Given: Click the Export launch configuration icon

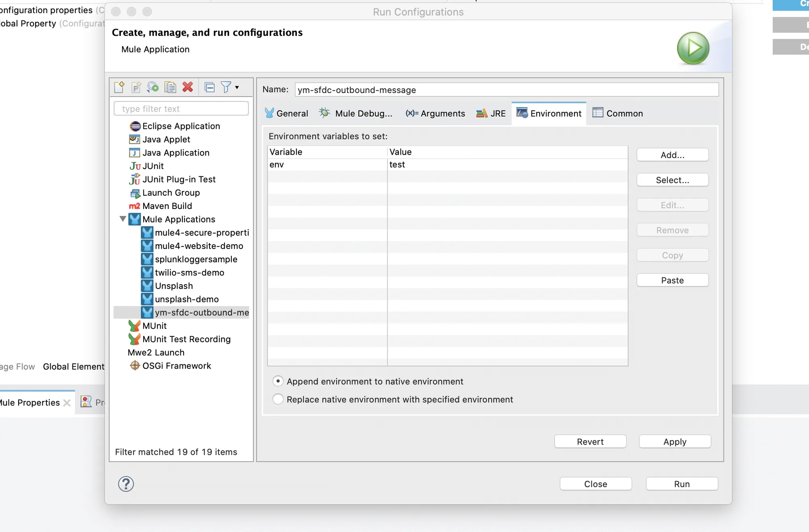Looking at the screenshot, I should [x=153, y=87].
